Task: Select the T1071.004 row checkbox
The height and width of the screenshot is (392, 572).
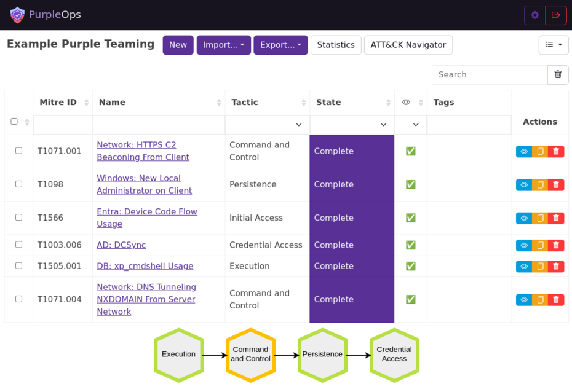Action: click(x=18, y=299)
